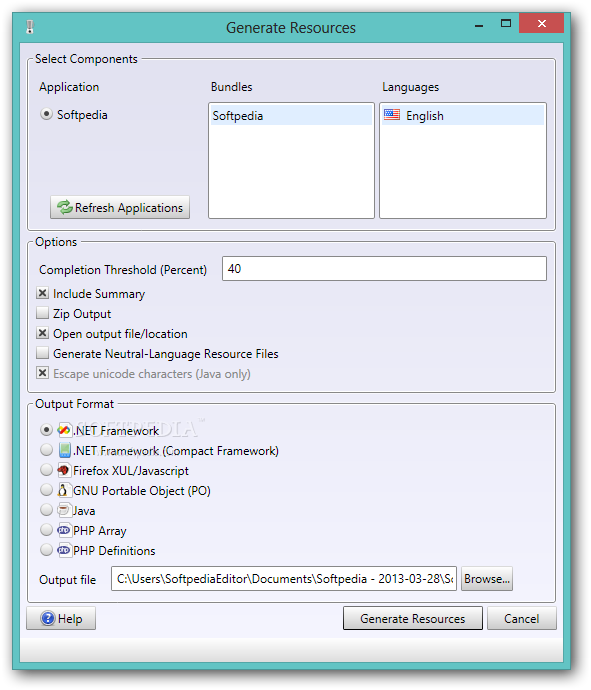Viewport: 591px width, 690px height.
Task: Click the GNU penguin icon
Action: pos(63,490)
